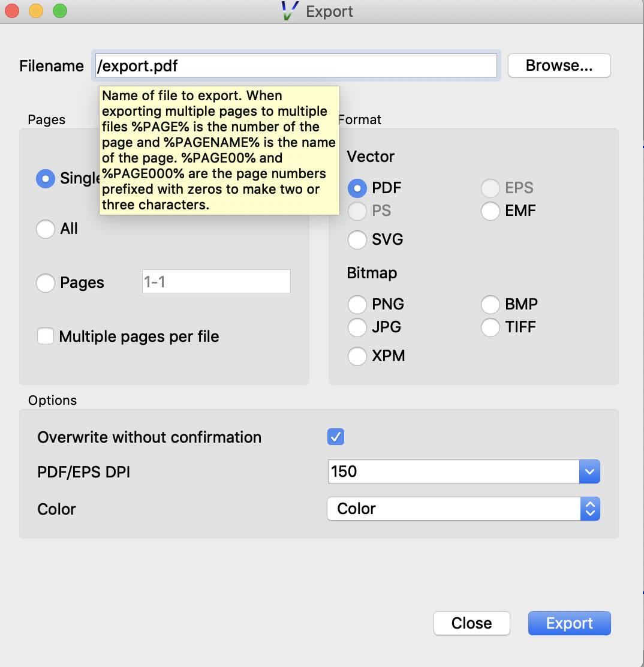Click the disabled PS radio option

357,211
